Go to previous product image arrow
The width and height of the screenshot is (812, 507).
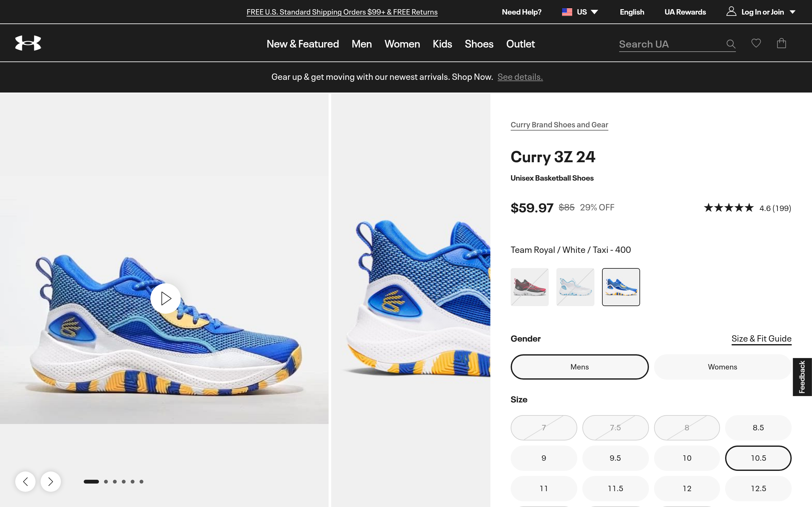25,482
